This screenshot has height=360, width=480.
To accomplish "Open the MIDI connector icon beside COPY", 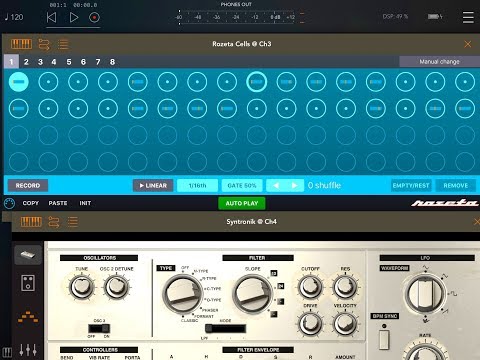I will tap(9, 203).
